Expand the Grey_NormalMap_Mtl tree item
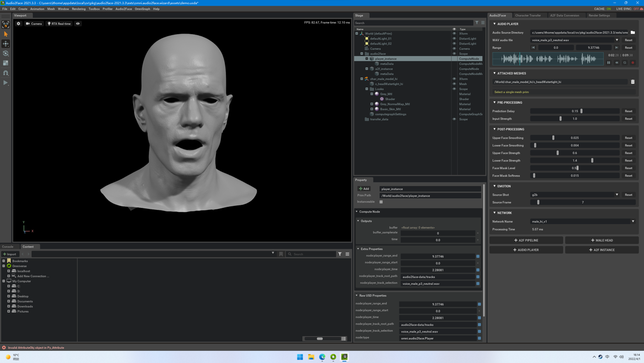This screenshot has height=363, width=644. [x=372, y=104]
